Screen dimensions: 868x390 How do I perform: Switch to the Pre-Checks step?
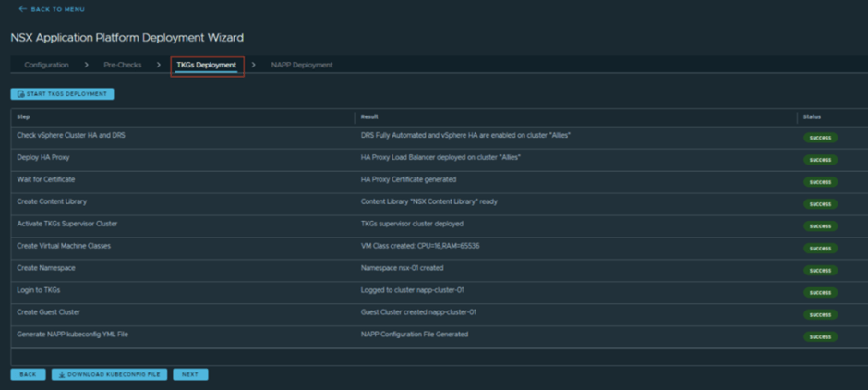(x=122, y=65)
